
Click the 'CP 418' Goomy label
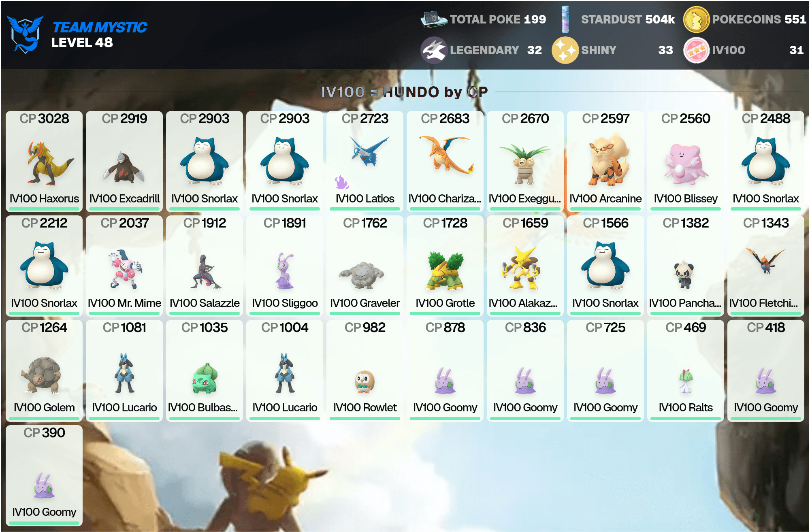coord(766,327)
